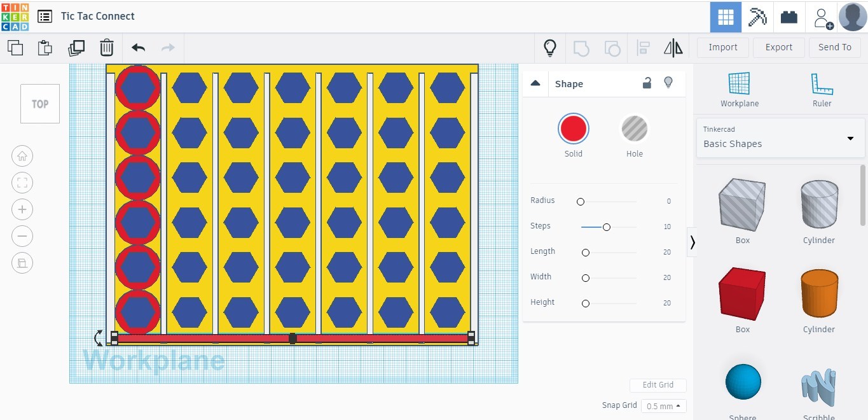Click the red Solid color swatch
868x420 pixels.
(573, 129)
